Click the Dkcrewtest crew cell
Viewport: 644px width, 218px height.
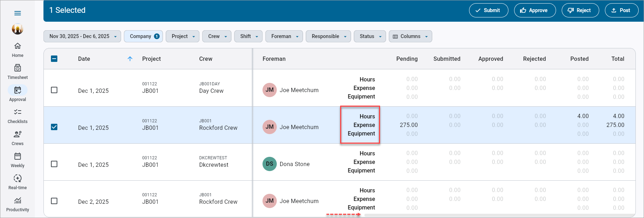(x=214, y=162)
